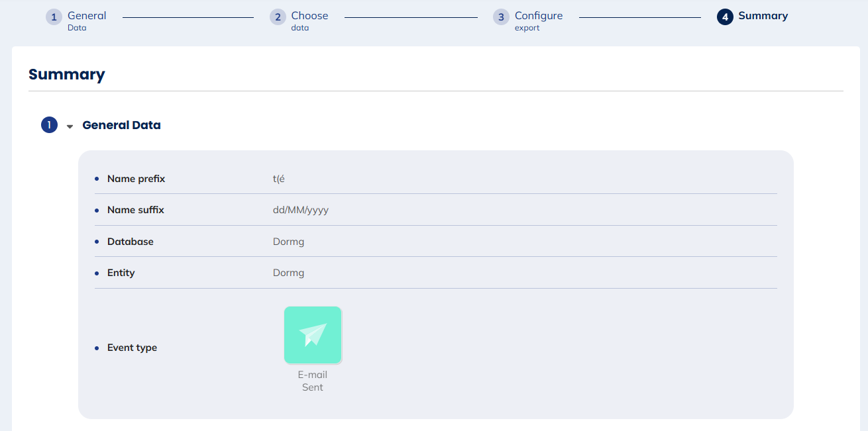
Task: Click the step 4 circle in the stepper
Action: [x=725, y=17]
